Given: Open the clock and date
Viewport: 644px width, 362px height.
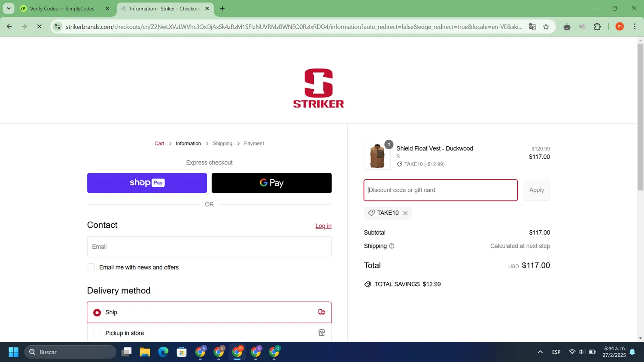Looking at the screenshot, I should pyautogui.click(x=614, y=352).
